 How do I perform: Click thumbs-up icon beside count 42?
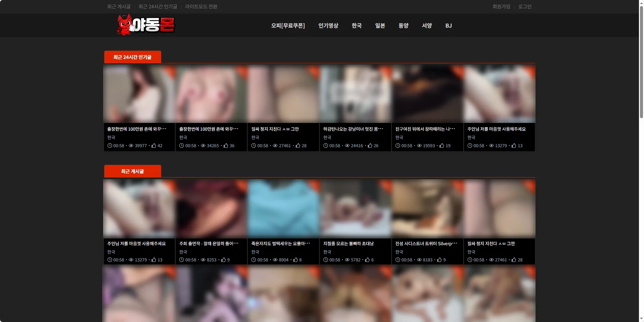[x=154, y=146]
